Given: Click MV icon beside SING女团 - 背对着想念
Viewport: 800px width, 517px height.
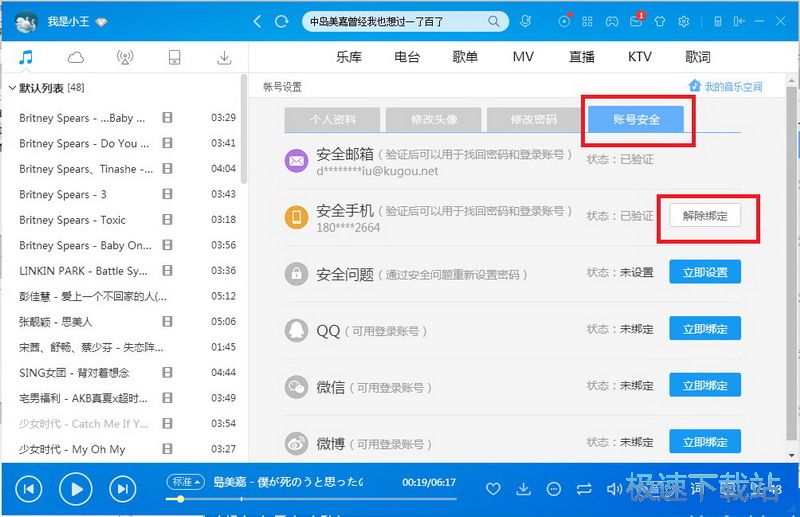Looking at the screenshot, I should (167, 373).
